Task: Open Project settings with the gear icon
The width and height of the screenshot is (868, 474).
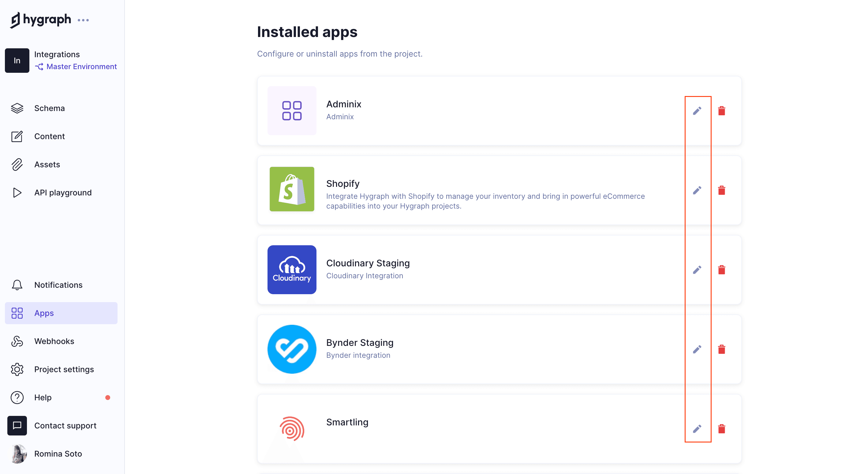Action: tap(64, 369)
